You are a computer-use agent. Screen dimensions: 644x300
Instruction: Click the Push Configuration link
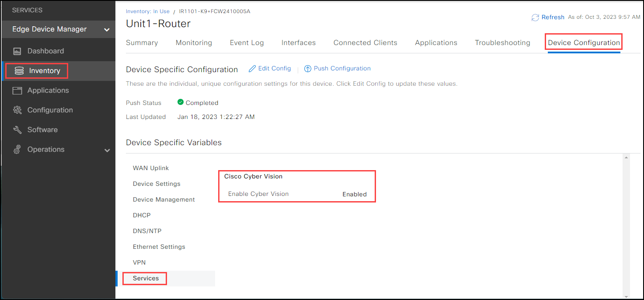[x=342, y=69]
